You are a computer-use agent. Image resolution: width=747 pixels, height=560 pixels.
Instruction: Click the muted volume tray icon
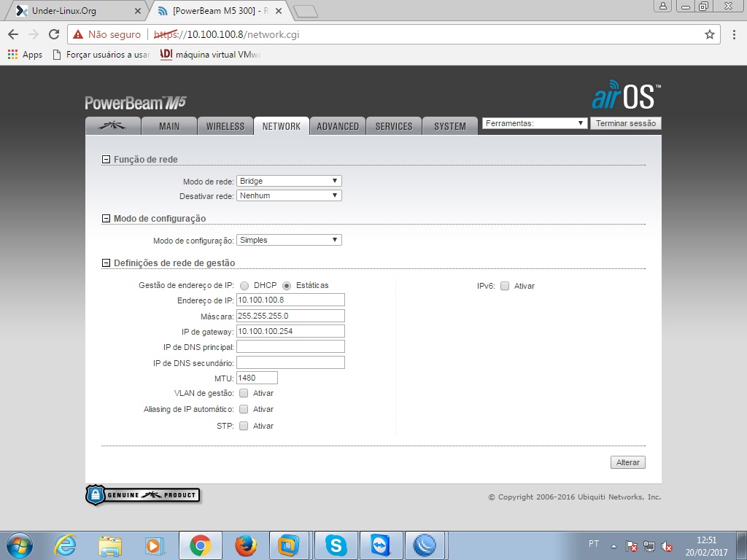pos(667,546)
